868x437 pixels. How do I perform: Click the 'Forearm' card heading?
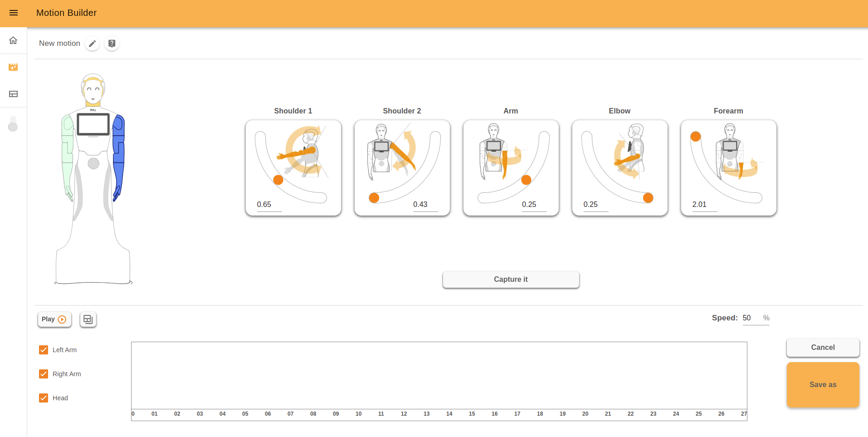[x=728, y=111]
